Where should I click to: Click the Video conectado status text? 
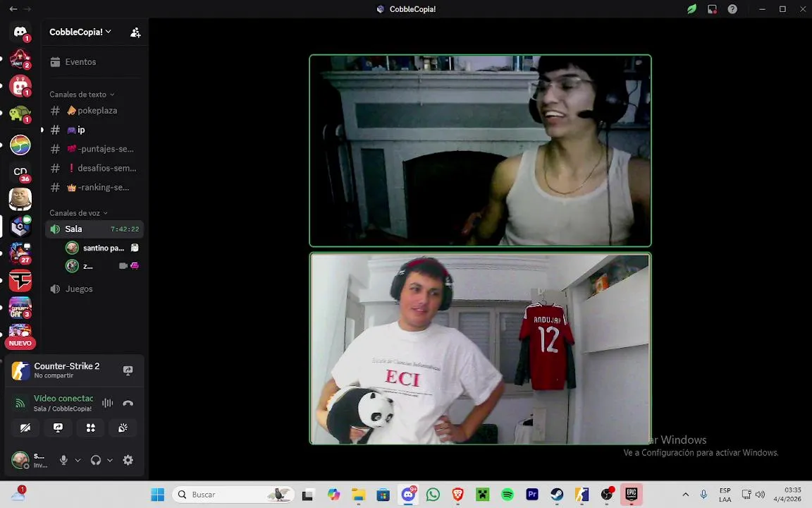[63, 398]
